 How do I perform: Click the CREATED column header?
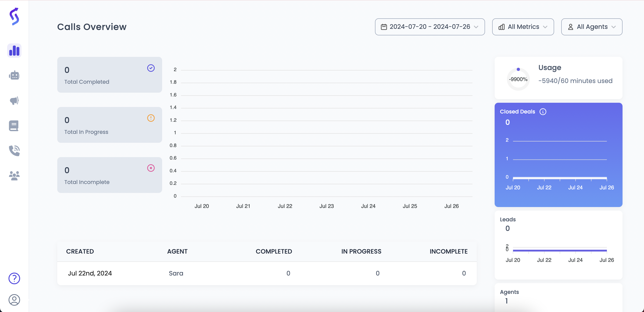[x=80, y=251]
